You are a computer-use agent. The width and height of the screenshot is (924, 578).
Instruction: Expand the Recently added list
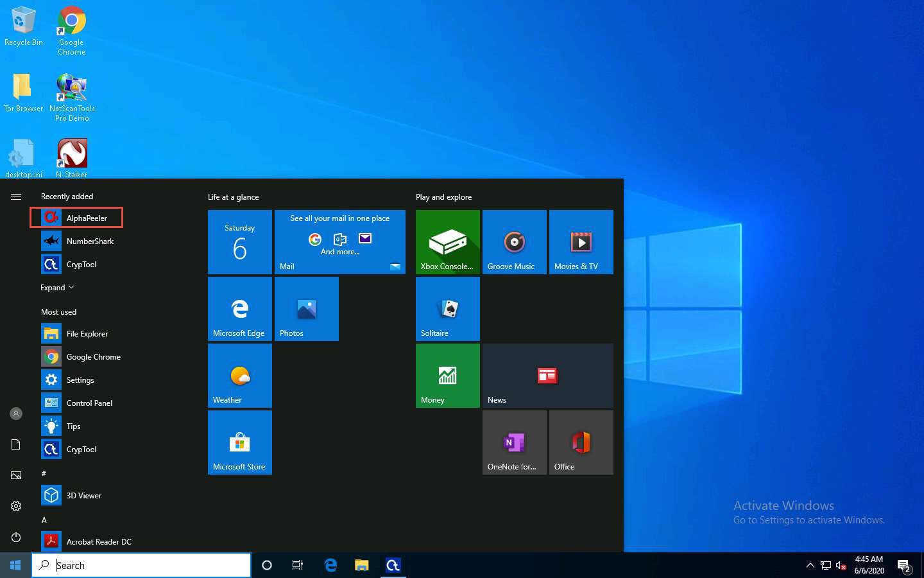[x=57, y=288]
